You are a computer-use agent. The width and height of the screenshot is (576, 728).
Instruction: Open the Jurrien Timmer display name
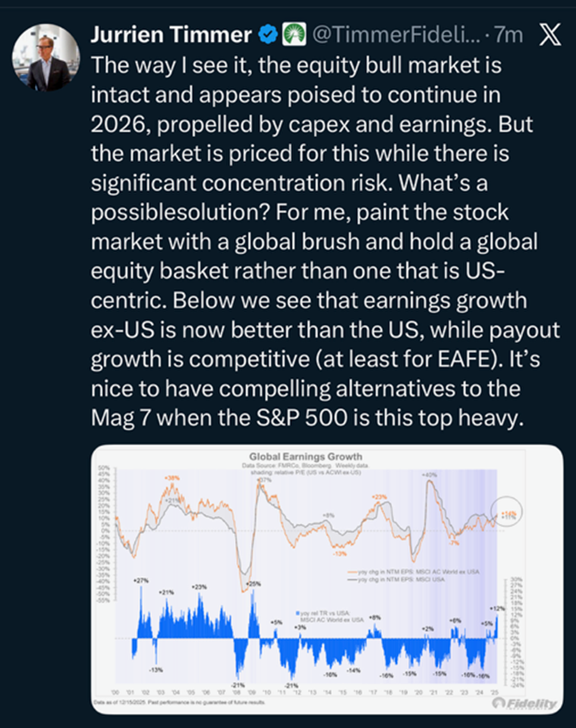(x=171, y=35)
